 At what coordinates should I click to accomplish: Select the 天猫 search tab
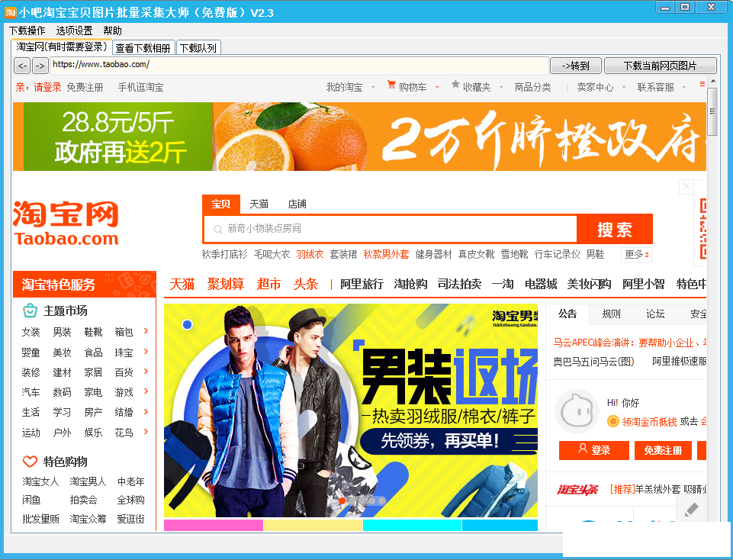tap(259, 204)
